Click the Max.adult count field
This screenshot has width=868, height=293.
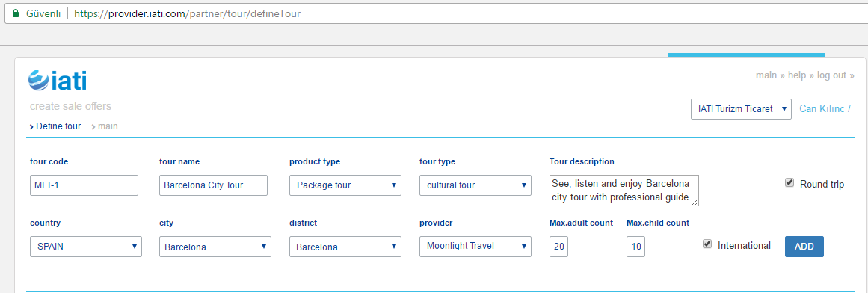click(559, 247)
